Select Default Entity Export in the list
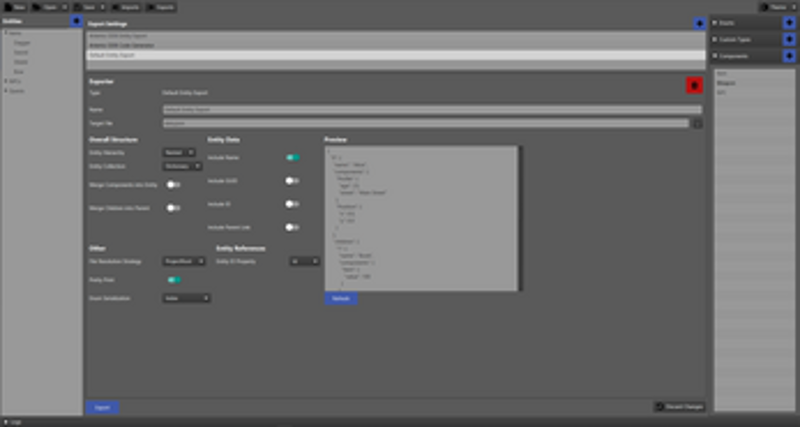The width and height of the screenshot is (800, 427). point(396,55)
